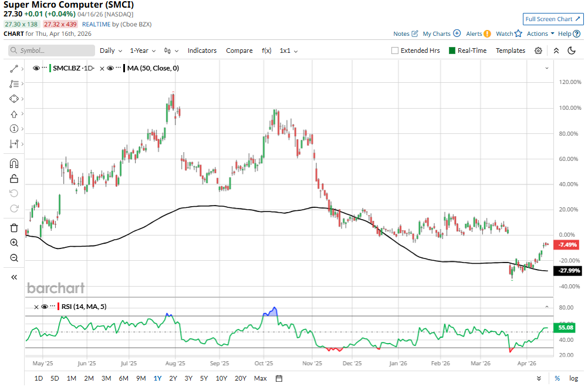Select the trend line drawing tool
588x390 pixels.
click(14, 69)
